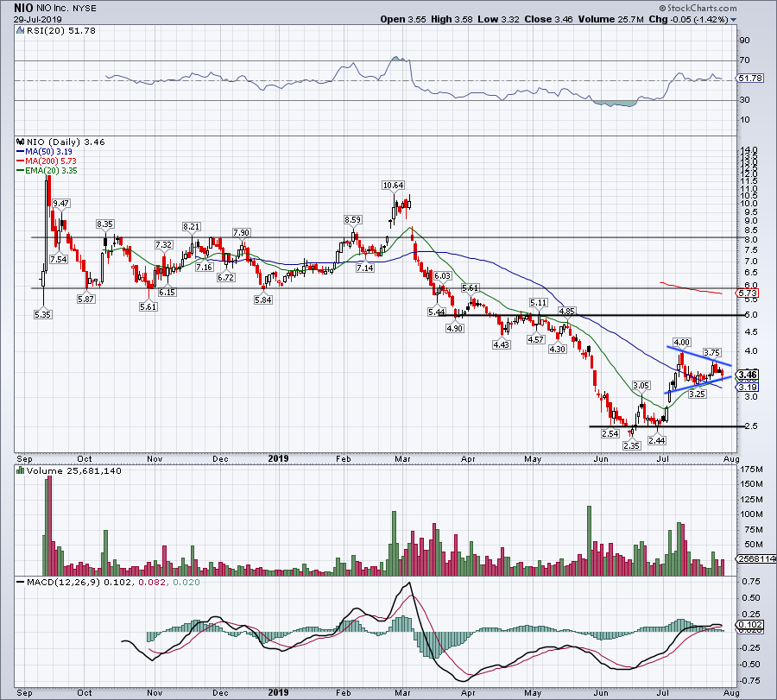
Task: Click the 2.35 lowest price label
Action: [x=631, y=445]
